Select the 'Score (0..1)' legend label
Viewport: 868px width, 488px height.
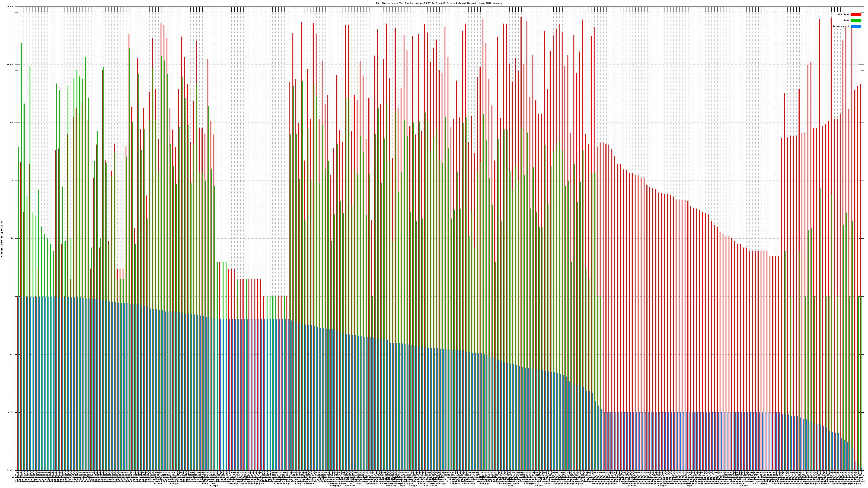pyautogui.click(x=841, y=26)
